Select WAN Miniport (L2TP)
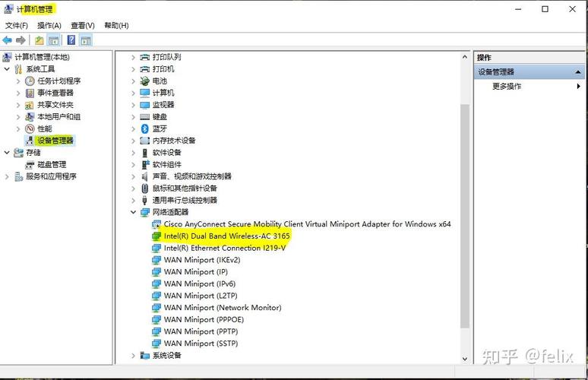The image size is (588, 380). click(201, 296)
